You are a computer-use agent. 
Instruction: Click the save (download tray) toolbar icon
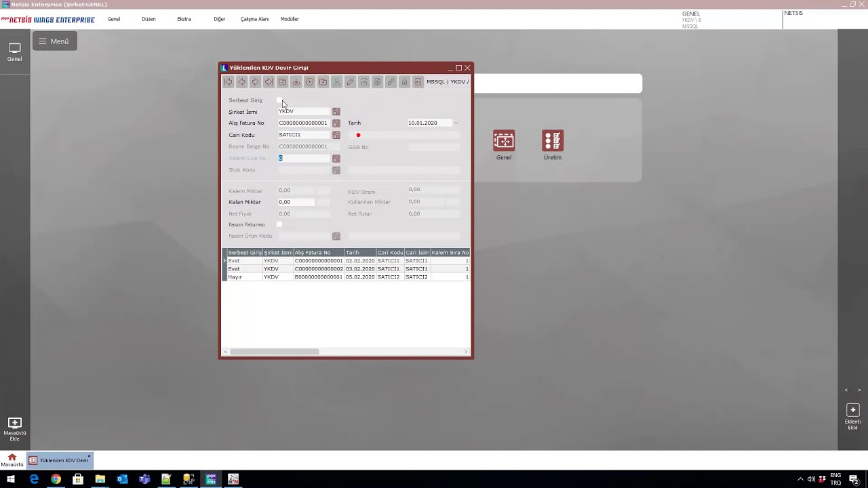[x=296, y=82]
